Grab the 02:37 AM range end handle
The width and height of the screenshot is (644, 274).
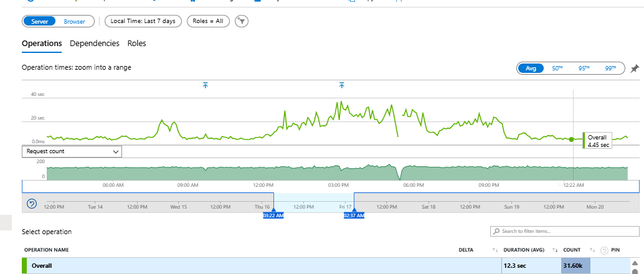tap(354, 215)
